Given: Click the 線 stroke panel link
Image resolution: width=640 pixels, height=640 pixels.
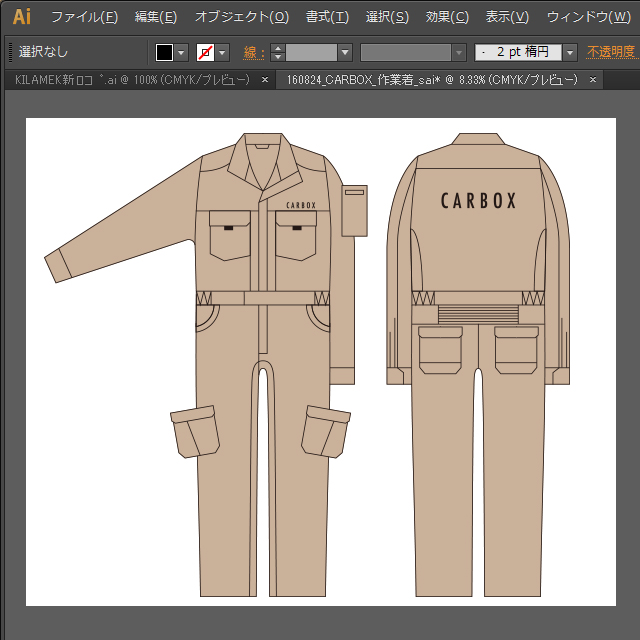Looking at the screenshot, I should coord(250,52).
